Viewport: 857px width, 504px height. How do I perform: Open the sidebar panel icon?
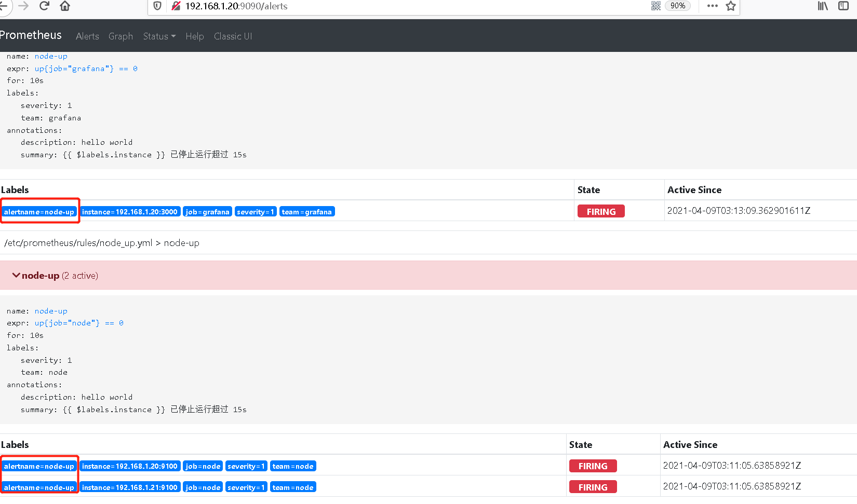click(842, 6)
